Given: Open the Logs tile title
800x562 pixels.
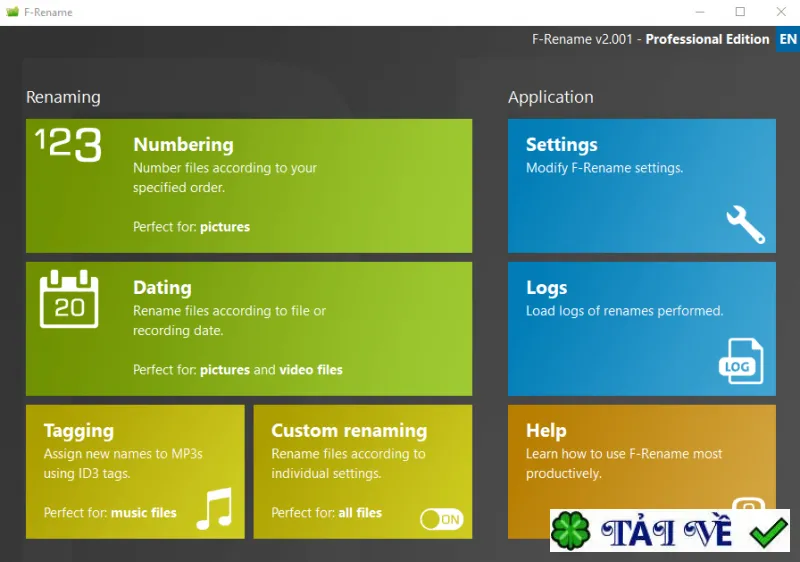Looking at the screenshot, I should [x=546, y=288].
